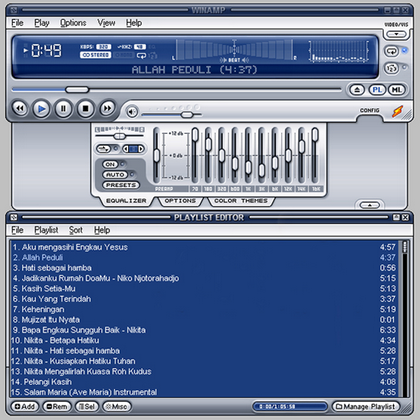Screen dimensions: 420x420
Task: Open the File menu in Winamp main window
Action: pos(17,23)
